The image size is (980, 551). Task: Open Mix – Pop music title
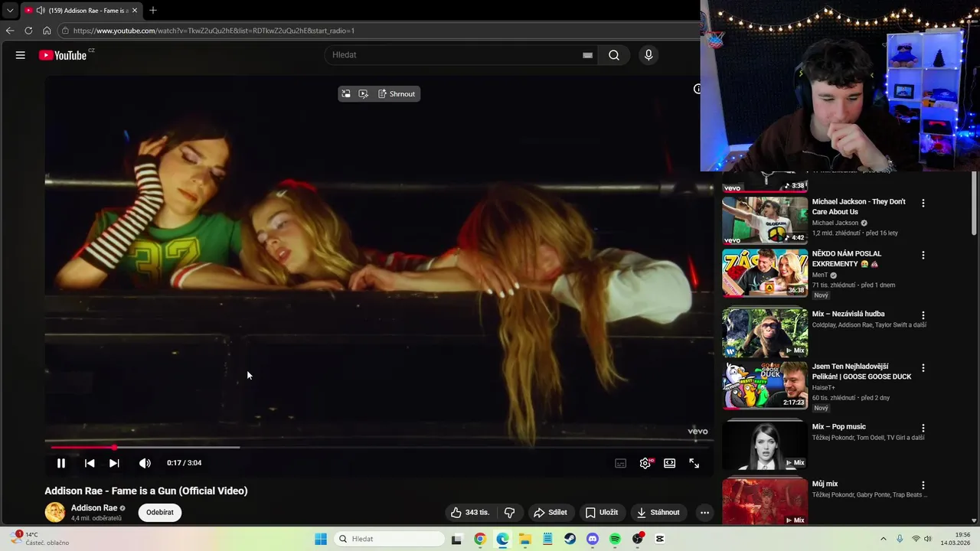coord(839,427)
